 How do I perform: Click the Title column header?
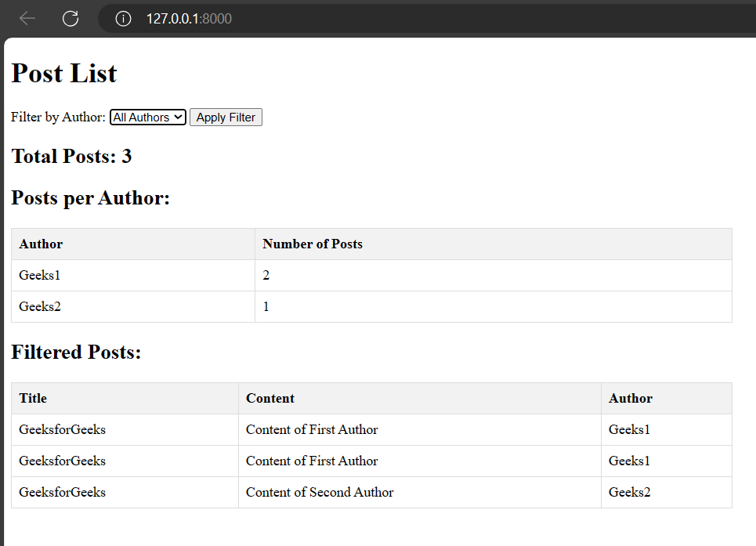click(33, 399)
